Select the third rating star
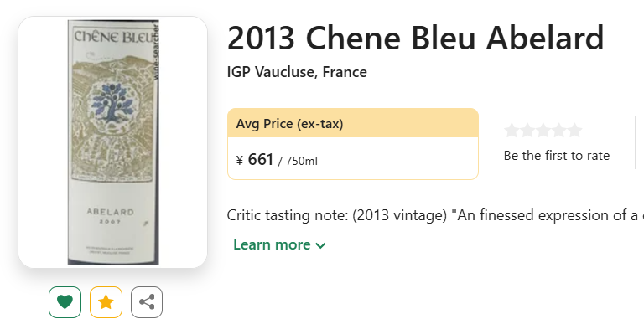The width and height of the screenshot is (644, 319). click(543, 131)
